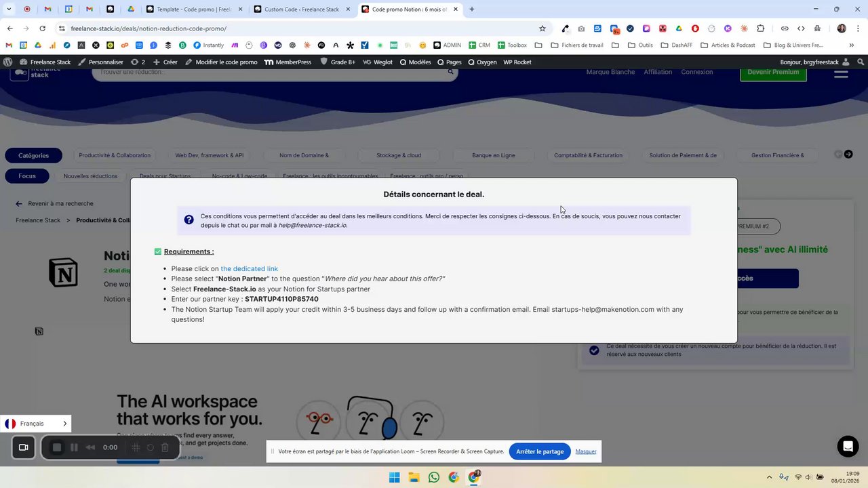The height and width of the screenshot is (488, 868).
Task: Open the Chrome tab search dropdown
Action: coord(9,9)
